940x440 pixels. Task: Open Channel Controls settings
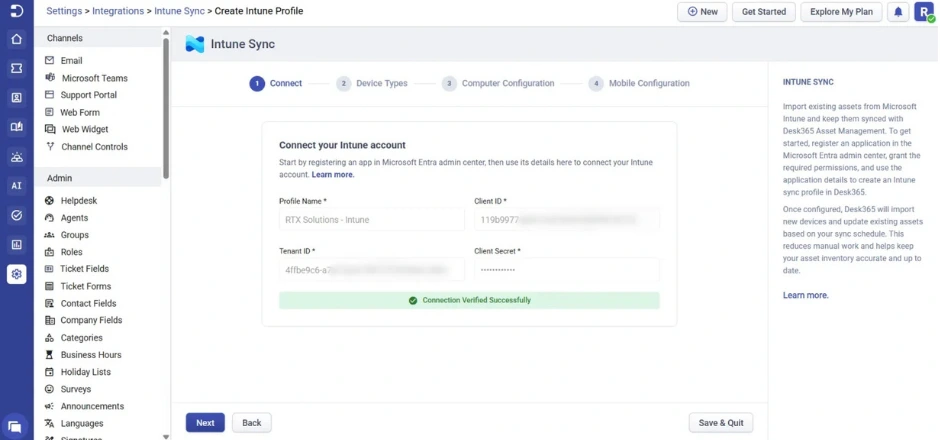(x=94, y=146)
